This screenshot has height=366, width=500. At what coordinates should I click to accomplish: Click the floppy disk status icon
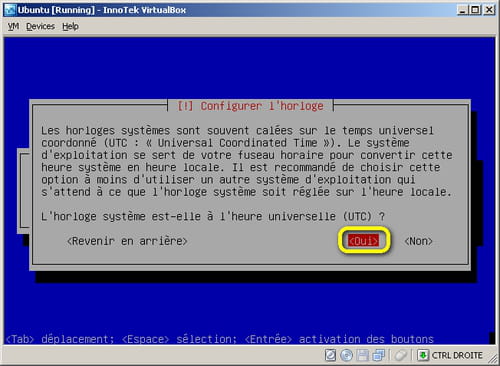(363, 355)
